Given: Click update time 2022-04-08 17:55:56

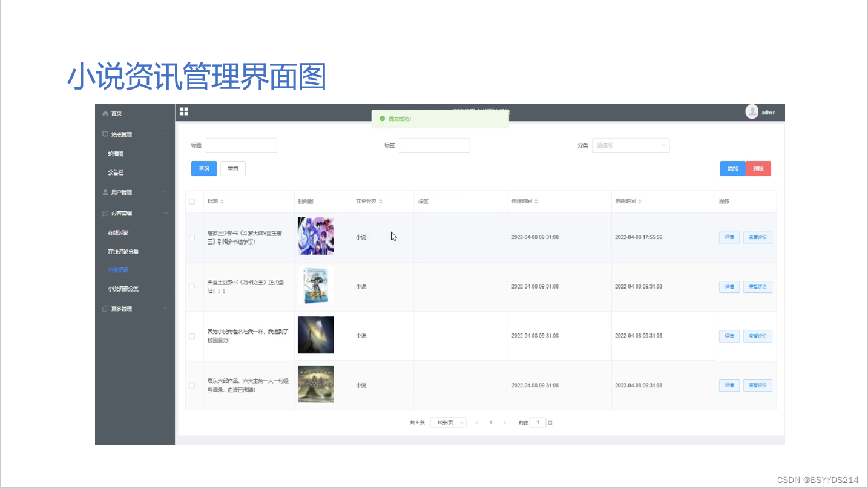Looking at the screenshot, I should pos(639,238).
